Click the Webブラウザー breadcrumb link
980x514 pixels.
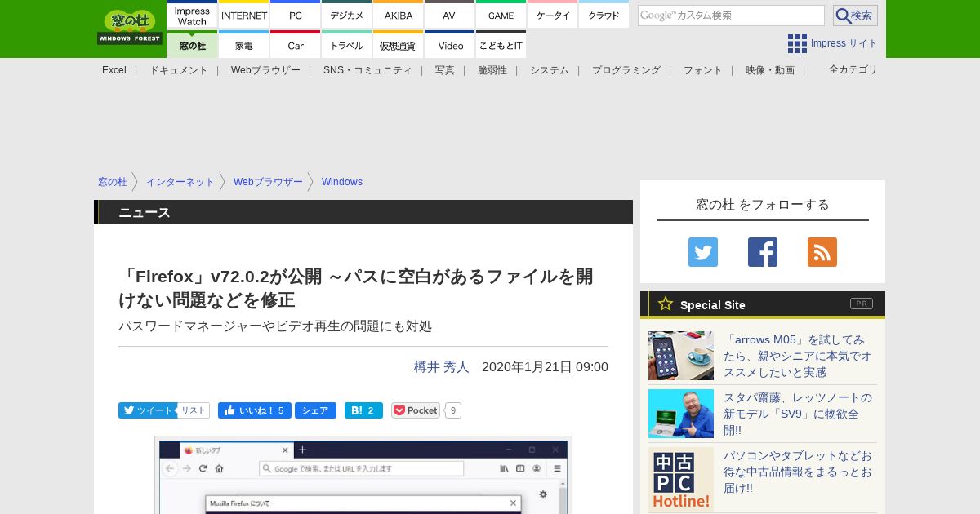[x=268, y=182]
